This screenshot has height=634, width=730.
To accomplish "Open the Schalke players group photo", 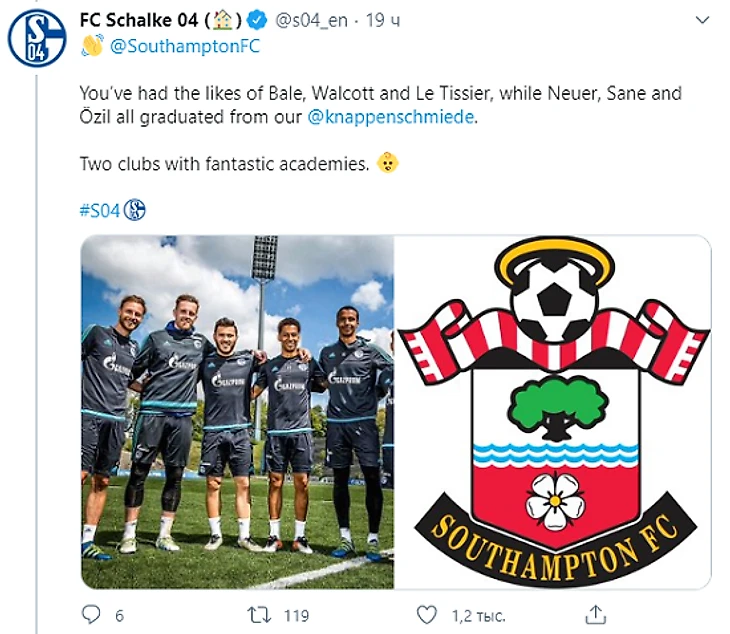I will tap(237, 412).
